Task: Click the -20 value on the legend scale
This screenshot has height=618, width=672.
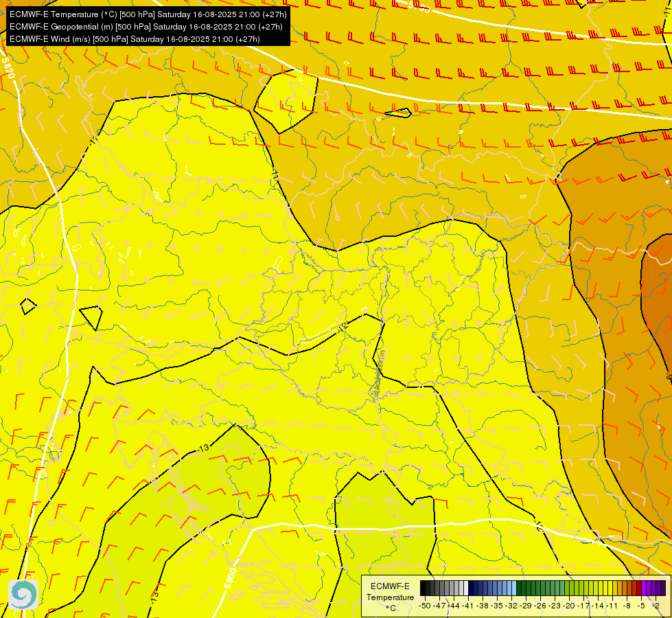Action: coord(569,606)
